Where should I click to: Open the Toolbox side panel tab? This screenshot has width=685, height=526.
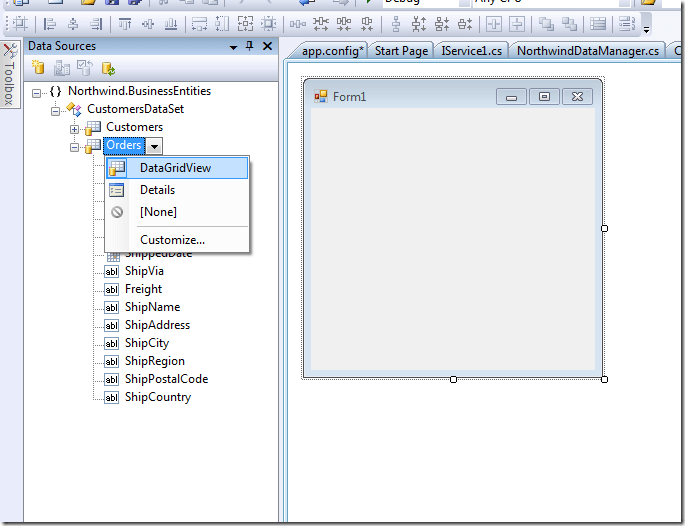click(9, 76)
